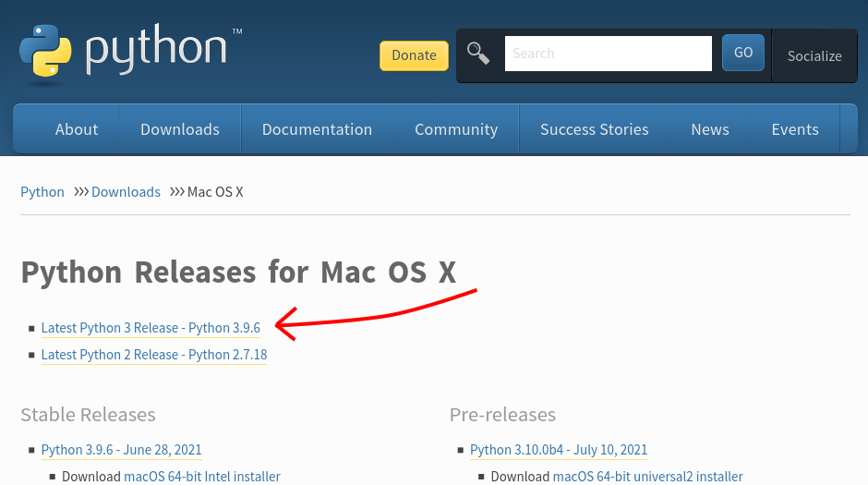This screenshot has height=485, width=868.
Task: Open the Downloads navigation menu
Action: [x=180, y=129]
